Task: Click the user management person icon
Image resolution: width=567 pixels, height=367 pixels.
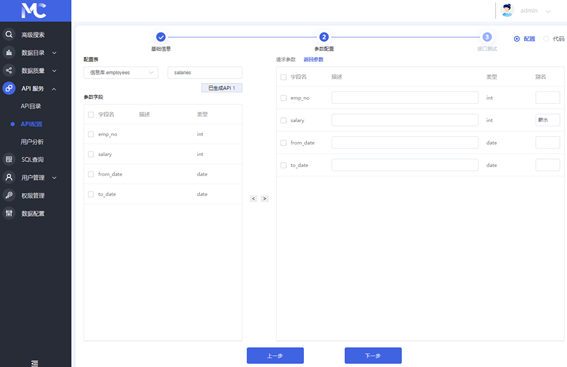Action: point(9,177)
